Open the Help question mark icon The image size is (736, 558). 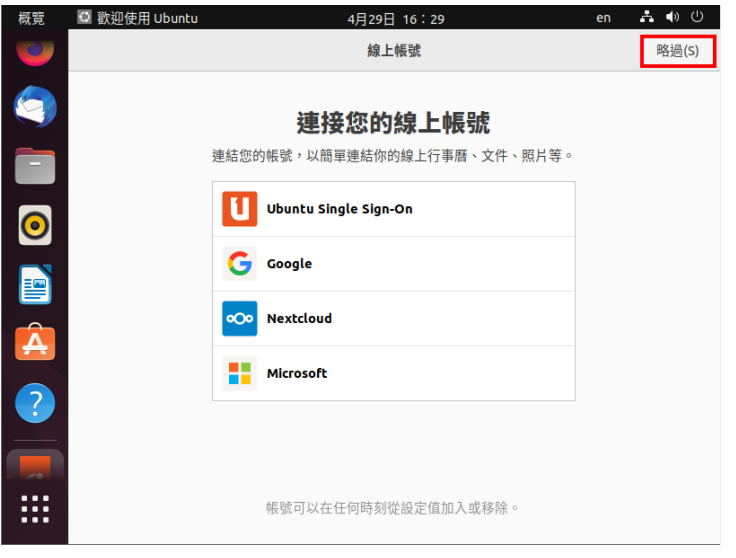coord(35,403)
